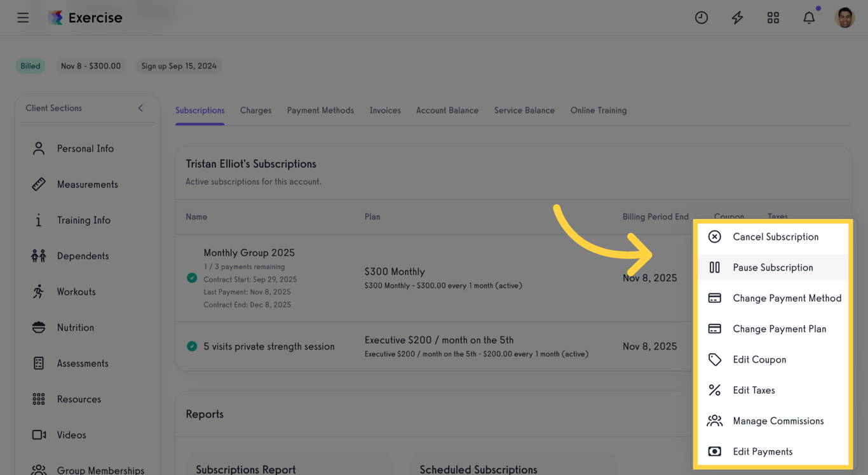868x475 pixels.
Task: Click the Training Info icon
Action: [x=39, y=220]
